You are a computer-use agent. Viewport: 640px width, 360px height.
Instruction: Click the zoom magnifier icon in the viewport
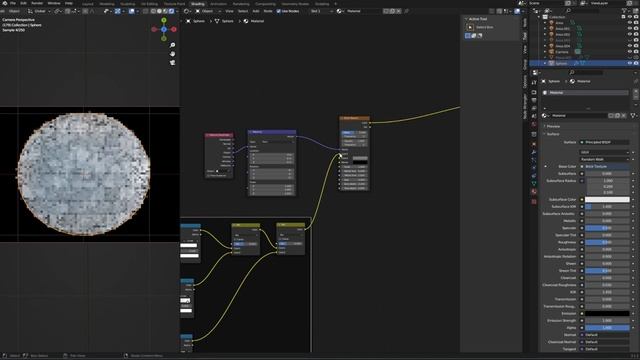pos(173,45)
